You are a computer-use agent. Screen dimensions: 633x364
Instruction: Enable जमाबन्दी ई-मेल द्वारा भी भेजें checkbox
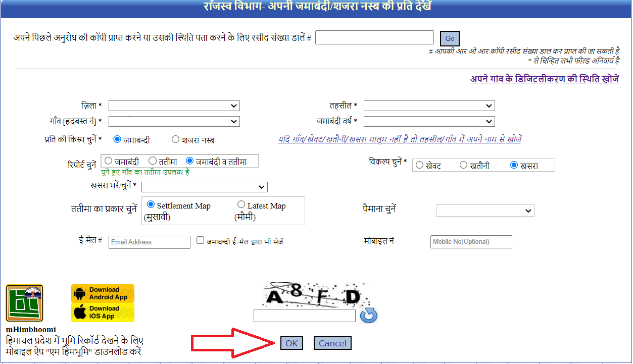[x=201, y=241]
